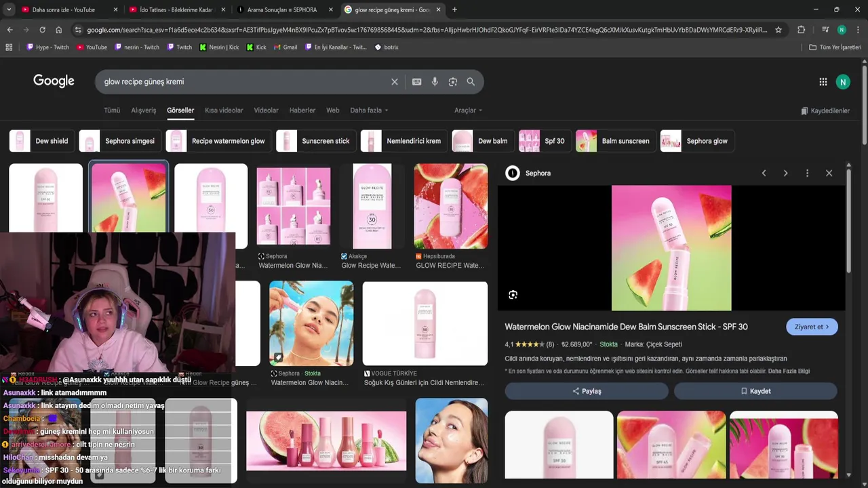Select the Alışveriş search tab
The width and height of the screenshot is (868, 488).
coord(143,110)
